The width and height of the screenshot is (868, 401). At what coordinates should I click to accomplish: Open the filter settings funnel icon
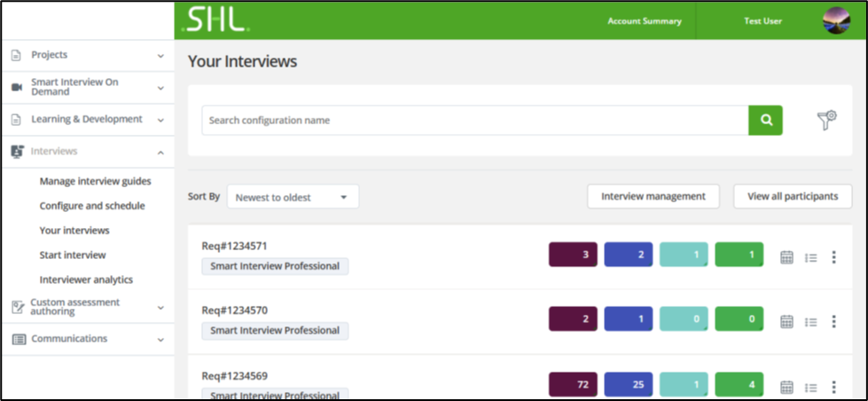click(x=826, y=122)
